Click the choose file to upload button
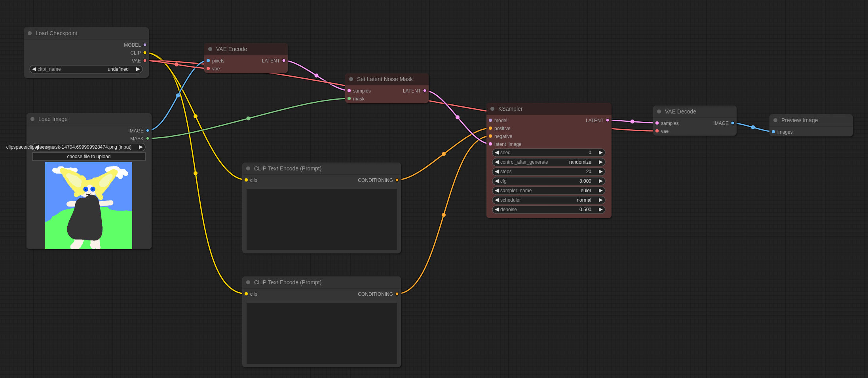 88,156
